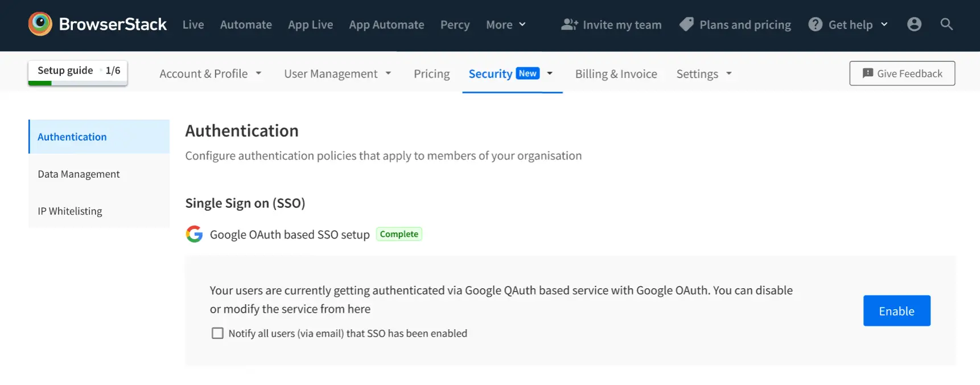
Task: Click the Google logo beside SSO setup
Action: [x=194, y=234]
